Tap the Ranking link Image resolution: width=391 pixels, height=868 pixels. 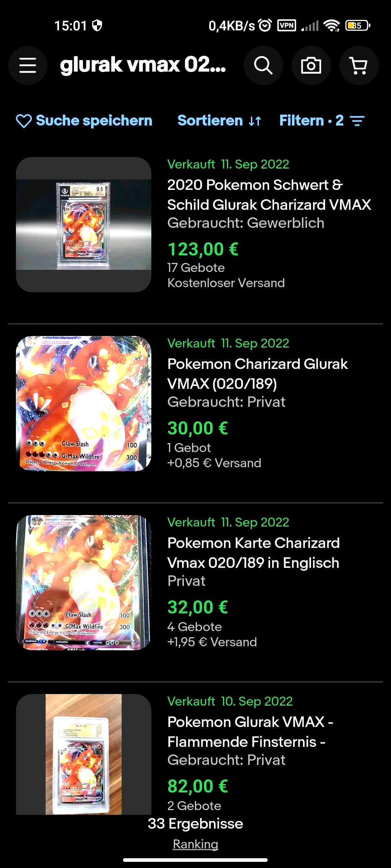(195, 844)
